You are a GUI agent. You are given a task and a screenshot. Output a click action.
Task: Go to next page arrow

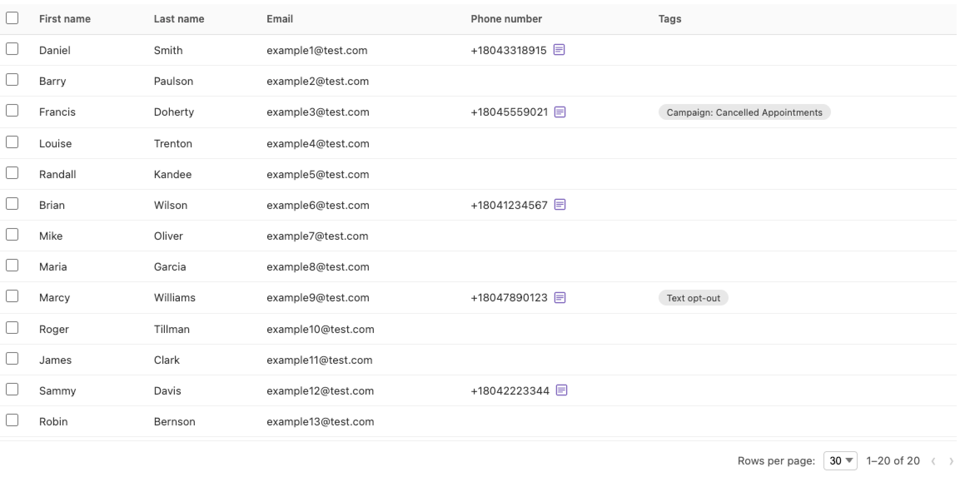pos(951,461)
